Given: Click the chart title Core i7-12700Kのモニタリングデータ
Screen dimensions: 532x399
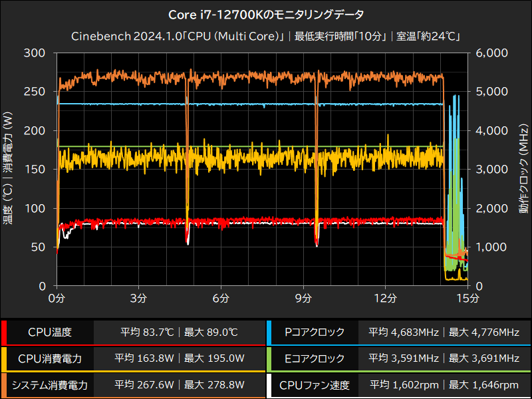Looking at the screenshot, I should (x=266, y=12).
